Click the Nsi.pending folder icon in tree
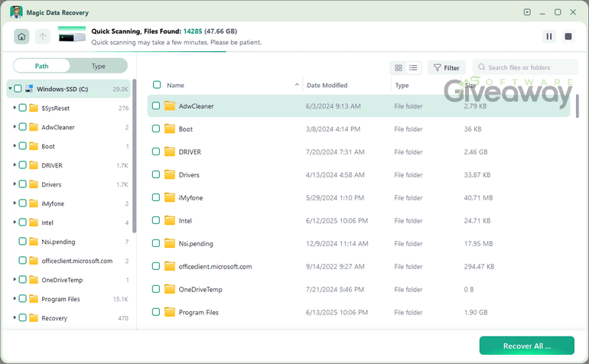 coord(34,242)
